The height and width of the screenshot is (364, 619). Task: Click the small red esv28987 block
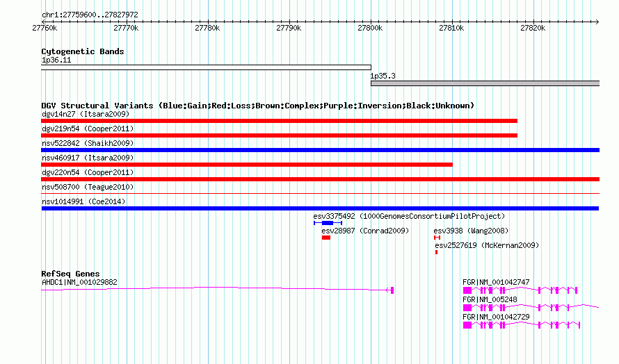(x=326, y=238)
